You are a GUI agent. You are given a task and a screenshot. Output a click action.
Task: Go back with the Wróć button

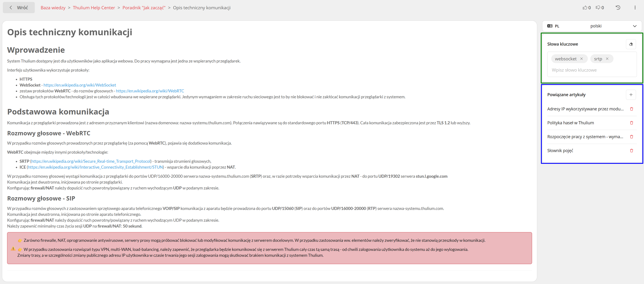(x=19, y=8)
